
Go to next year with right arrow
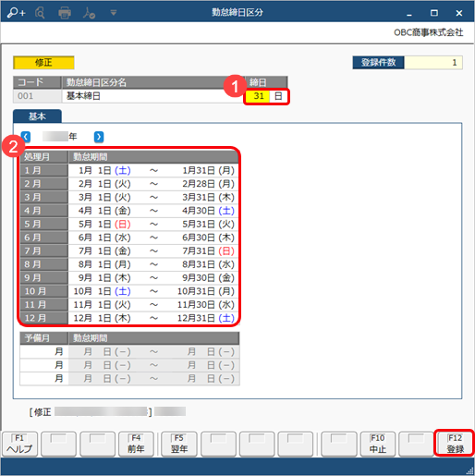click(x=99, y=137)
